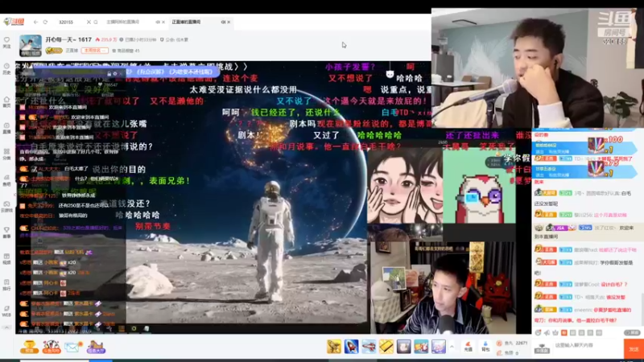Open the treasure chest icon at the bottom left
Image resolution: width=644 pixels, height=362 pixels.
tap(29, 347)
